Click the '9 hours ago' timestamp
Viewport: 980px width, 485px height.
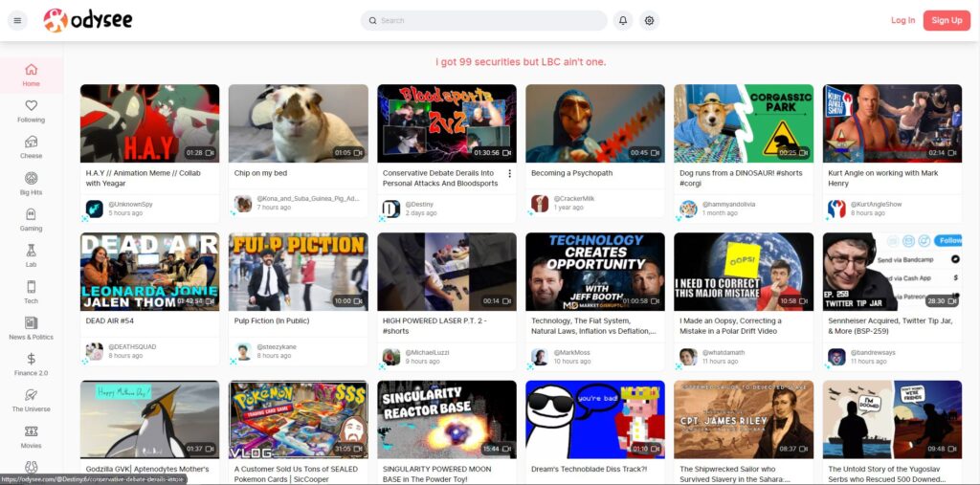pyautogui.click(x=424, y=362)
